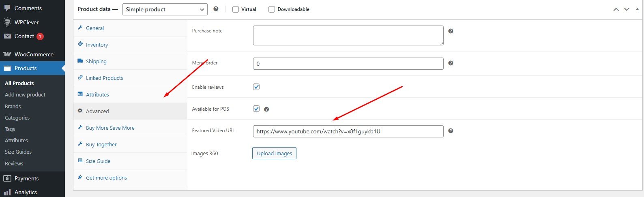Click help icon next to Purchase note
The width and height of the screenshot is (644, 197).
(x=451, y=31)
